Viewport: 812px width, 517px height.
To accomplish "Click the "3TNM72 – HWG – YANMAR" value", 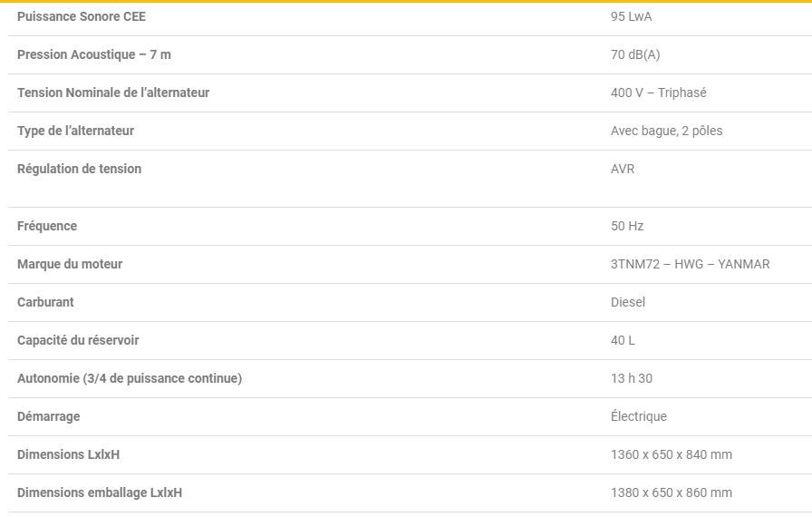I will pos(691,264).
